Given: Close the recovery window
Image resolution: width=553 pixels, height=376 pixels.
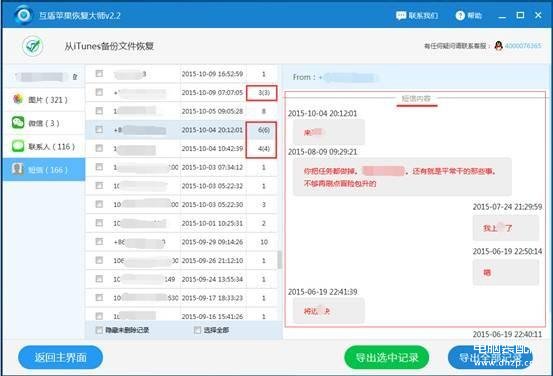Looking at the screenshot, I should [538, 15].
